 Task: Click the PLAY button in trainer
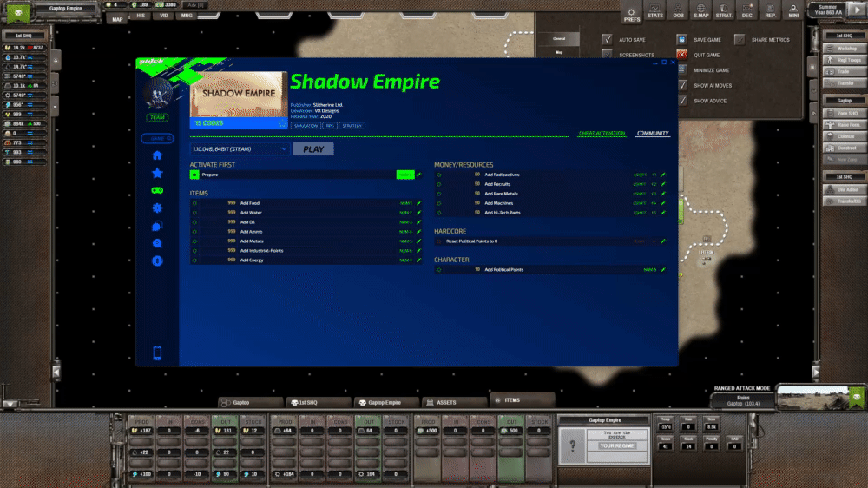click(x=313, y=149)
